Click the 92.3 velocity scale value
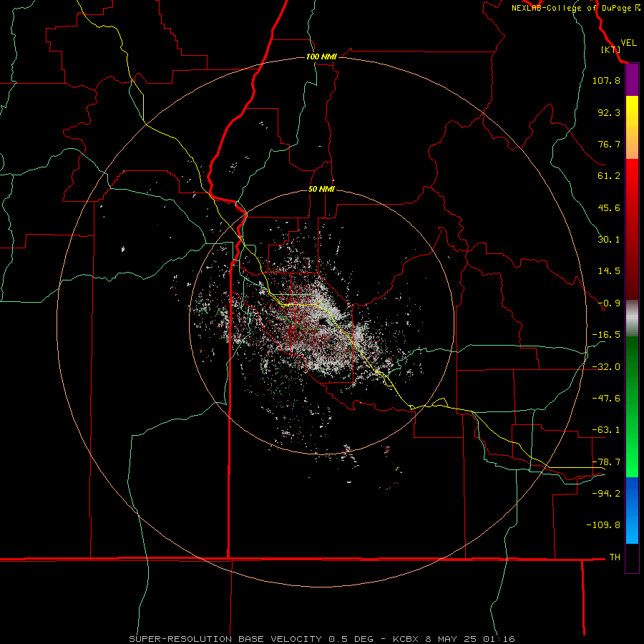The height and width of the screenshot is (644, 644). [x=609, y=112]
